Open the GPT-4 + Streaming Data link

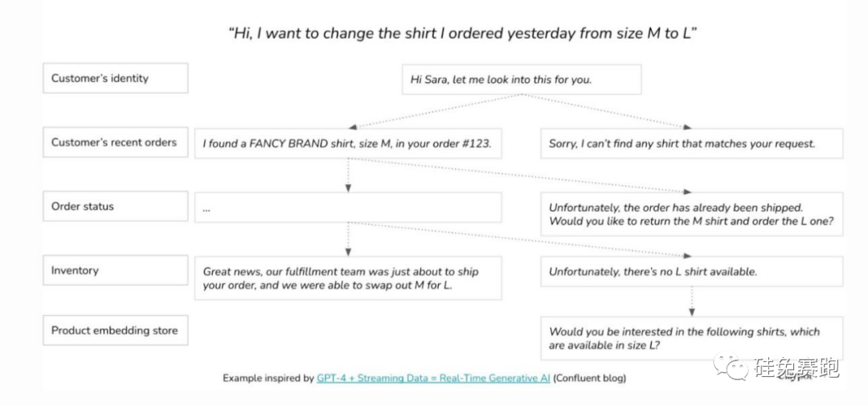click(433, 378)
